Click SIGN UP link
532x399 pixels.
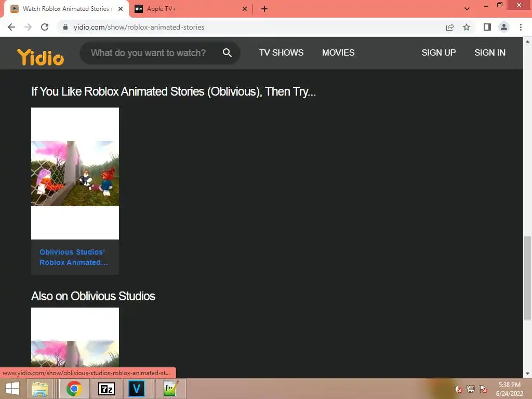(438, 52)
